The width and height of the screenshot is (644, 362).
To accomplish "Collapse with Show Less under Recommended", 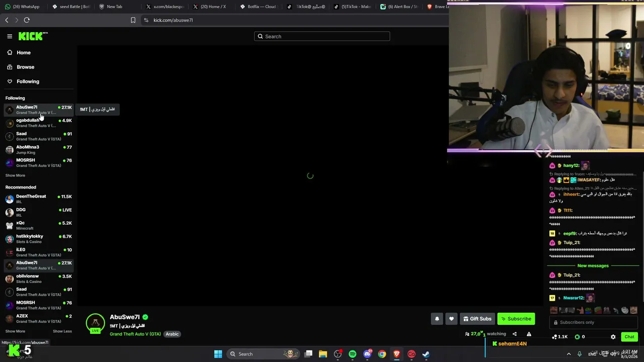I will point(62,331).
